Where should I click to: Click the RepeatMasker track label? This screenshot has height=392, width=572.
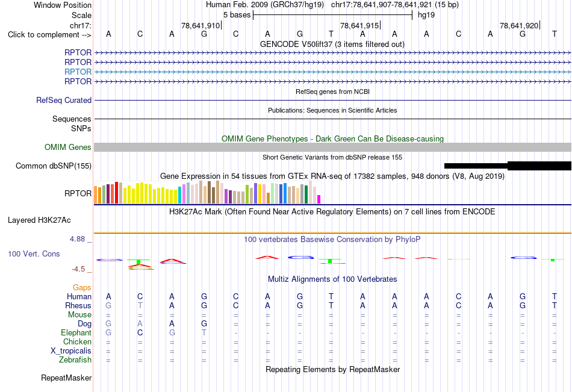[66, 378]
